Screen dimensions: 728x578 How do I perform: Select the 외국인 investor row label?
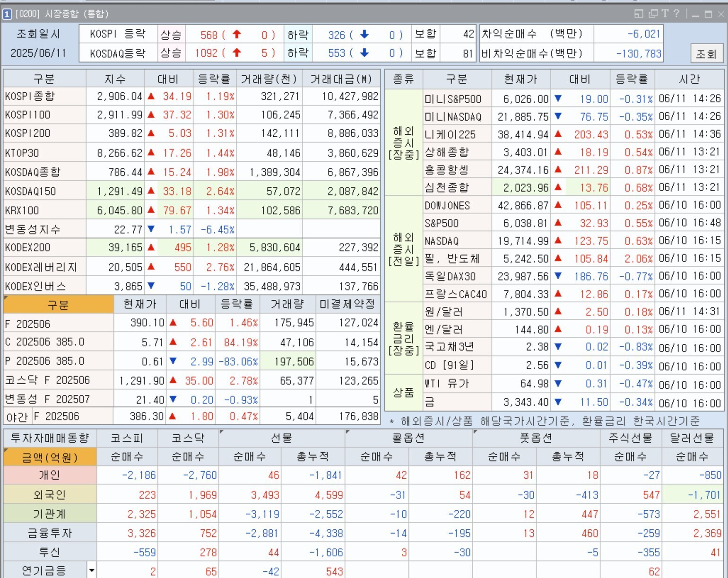point(50,495)
